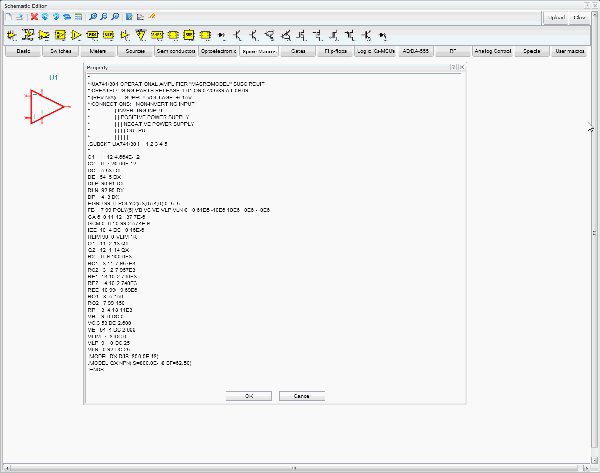Image resolution: width=600 pixels, height=473 pixels.
Task: Click the U1 component label
Action: click(54, 78)
